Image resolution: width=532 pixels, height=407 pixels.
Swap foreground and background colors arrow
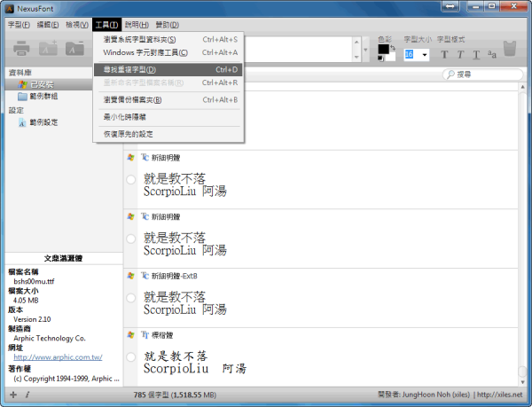tap(393, 48)
